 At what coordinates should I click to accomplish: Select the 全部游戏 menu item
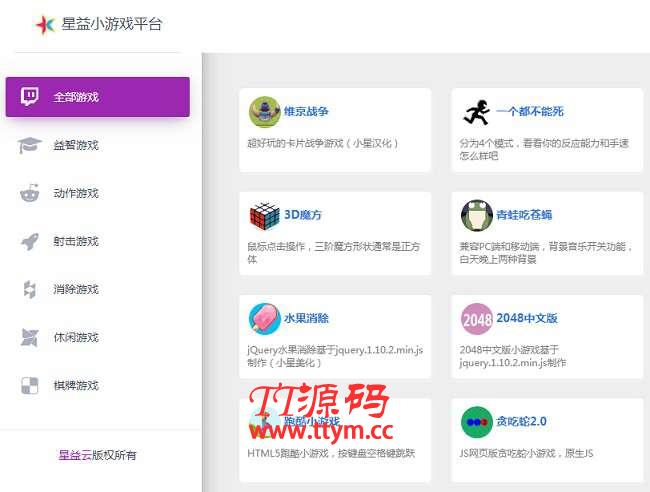tap(98, 97)
